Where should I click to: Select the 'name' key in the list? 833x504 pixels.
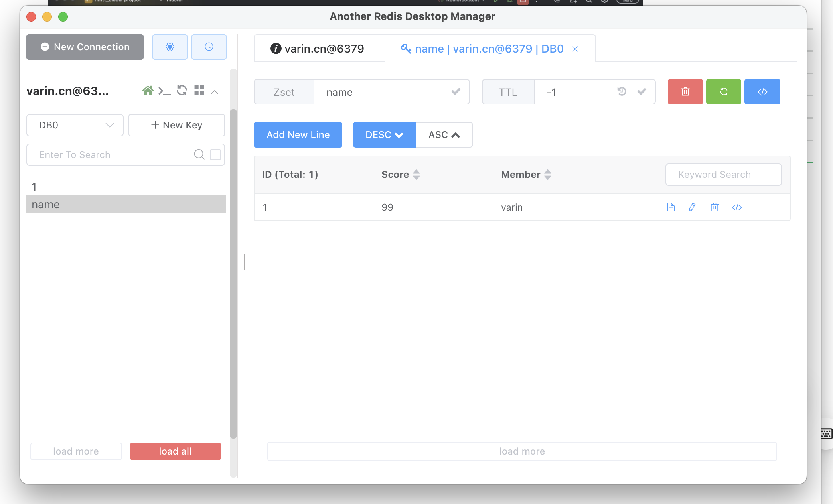(x=126, y=204)
